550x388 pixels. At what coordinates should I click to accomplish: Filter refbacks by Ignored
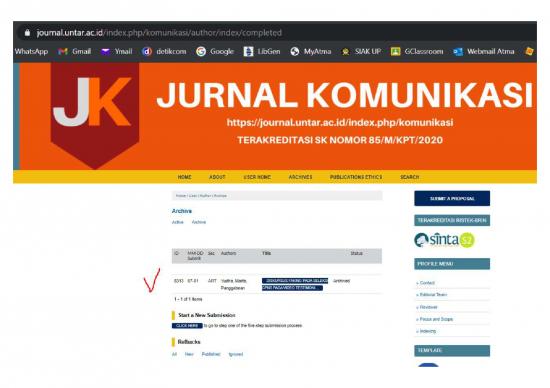tap(236, 354)
